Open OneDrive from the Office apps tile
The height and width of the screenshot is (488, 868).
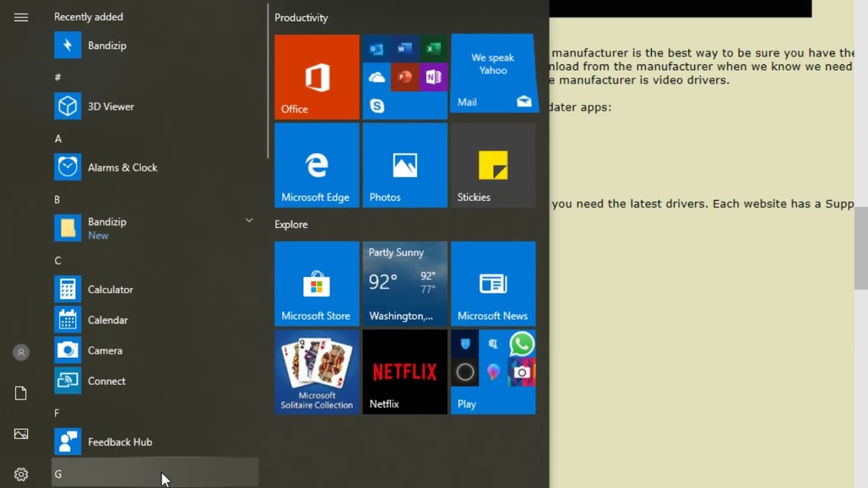click(376, 77)
